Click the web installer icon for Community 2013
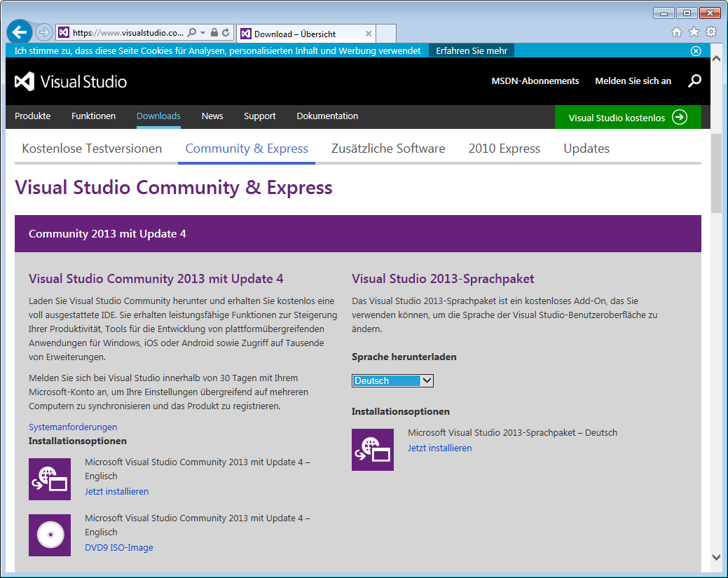The width and height of the screenshot is (728, 578). (50, 479)
